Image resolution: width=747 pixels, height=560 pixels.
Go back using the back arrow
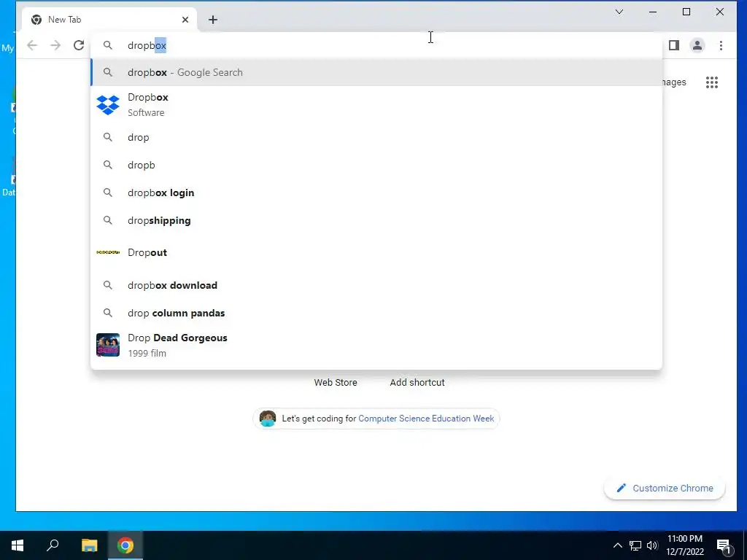pyautogui.click(x=32, y=45)
